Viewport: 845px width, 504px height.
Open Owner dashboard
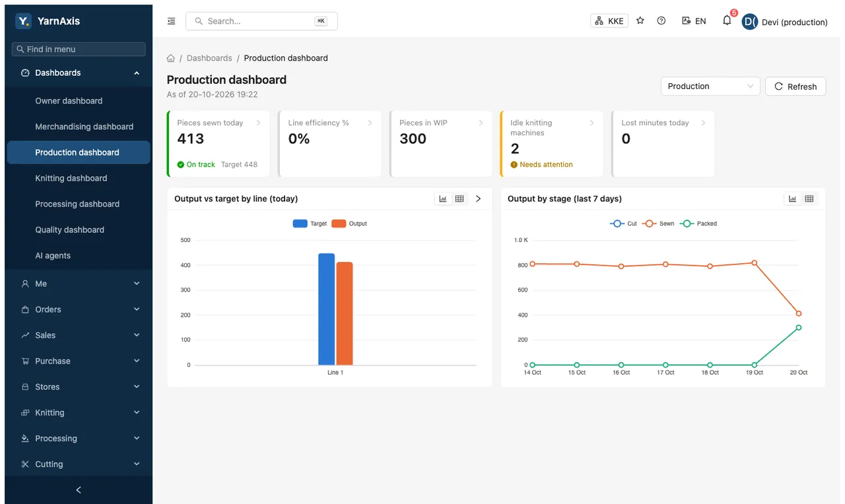(79, 101)
